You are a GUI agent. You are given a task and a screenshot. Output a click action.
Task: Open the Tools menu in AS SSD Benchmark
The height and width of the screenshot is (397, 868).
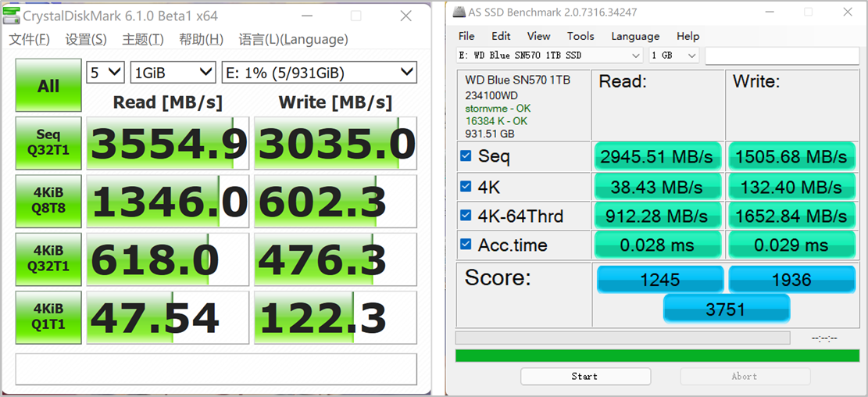pyautogui.click(x=580, y=36)
